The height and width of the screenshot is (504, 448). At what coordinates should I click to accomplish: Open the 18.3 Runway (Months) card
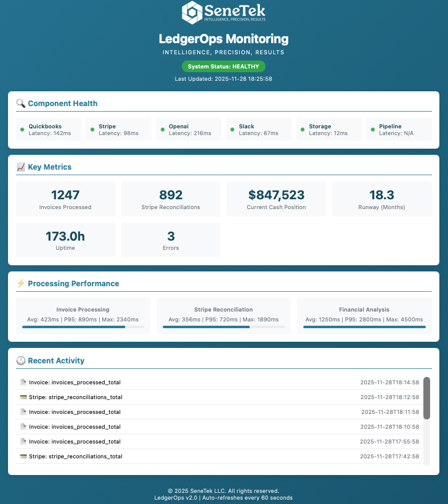(x=382, y=199)
